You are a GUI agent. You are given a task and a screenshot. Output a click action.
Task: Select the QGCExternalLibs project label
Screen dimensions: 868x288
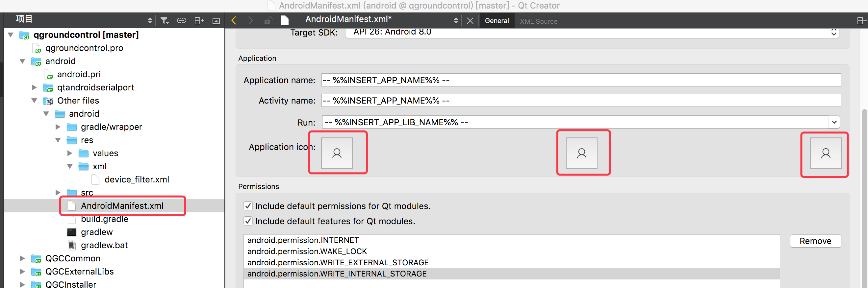click(80, 272)
